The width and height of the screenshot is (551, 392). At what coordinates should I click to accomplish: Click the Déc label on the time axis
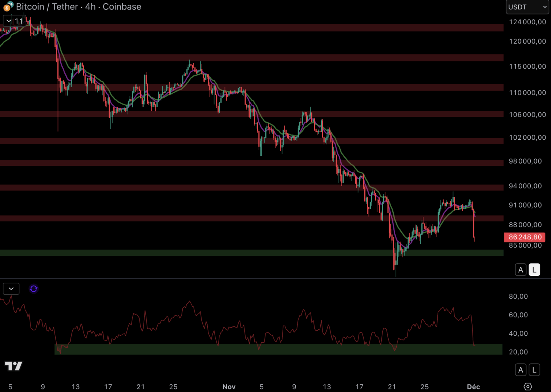click(473, 387)
